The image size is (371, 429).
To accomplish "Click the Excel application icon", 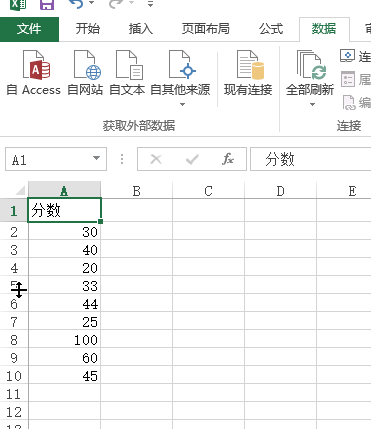I will pos(18,4).
